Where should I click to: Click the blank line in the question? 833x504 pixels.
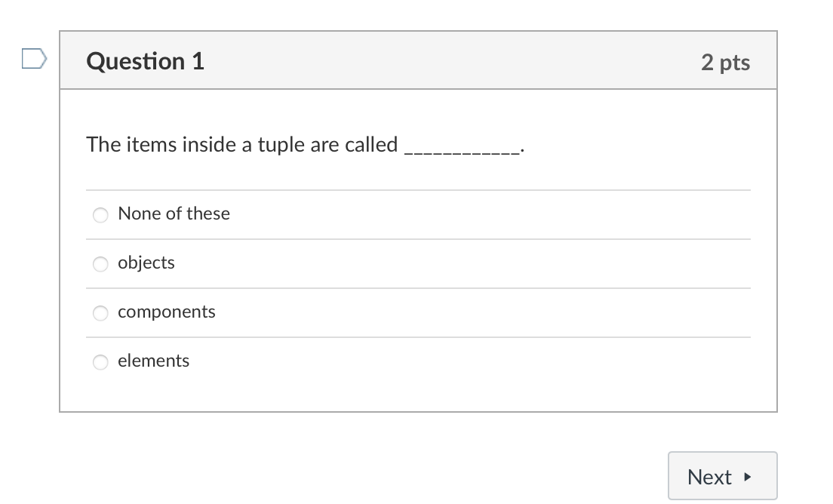pyautogui.click(x=463, y=149)
